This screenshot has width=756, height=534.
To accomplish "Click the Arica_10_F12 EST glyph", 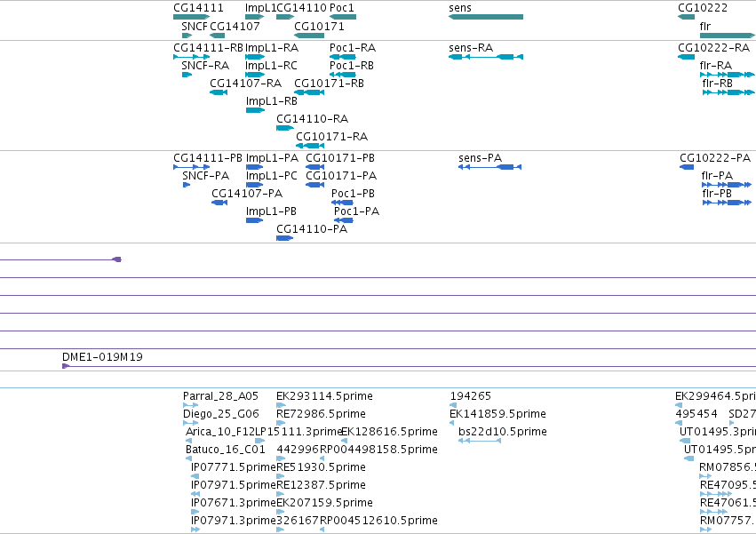I will pyautogui.click(x=188, y=441).
